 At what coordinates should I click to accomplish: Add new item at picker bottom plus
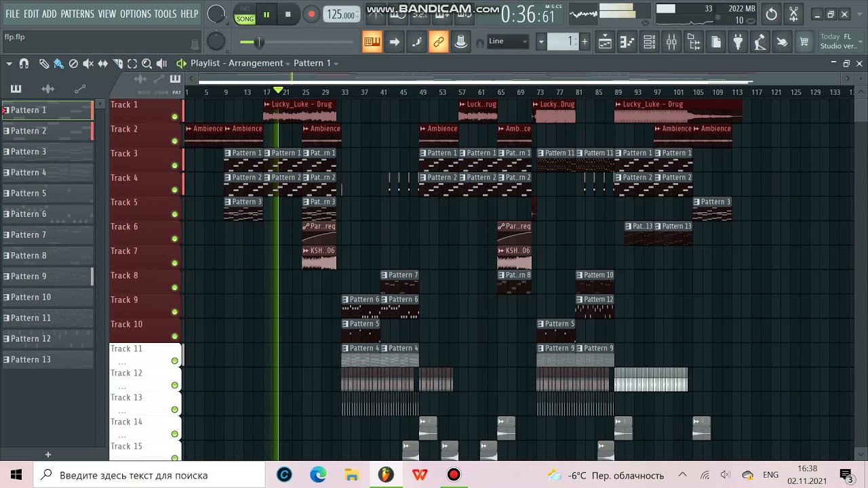point(47,454)
